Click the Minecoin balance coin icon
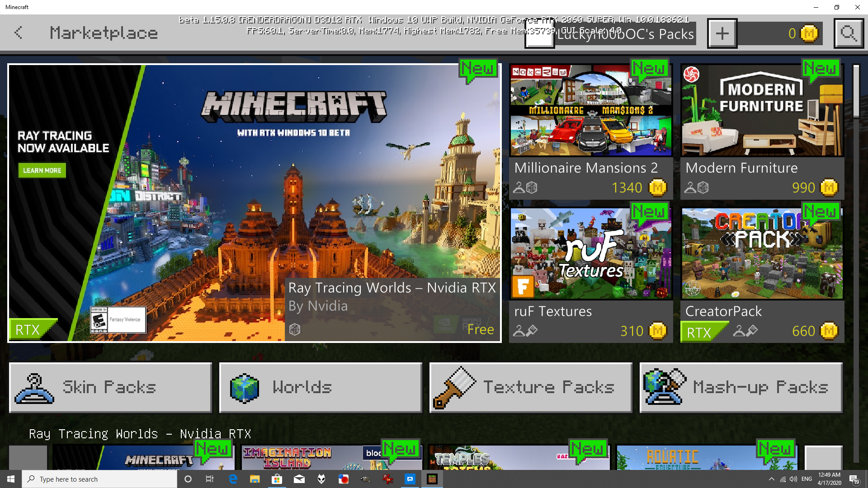The image size is (868, 488). pyautogui.click(x=809, y=33)
